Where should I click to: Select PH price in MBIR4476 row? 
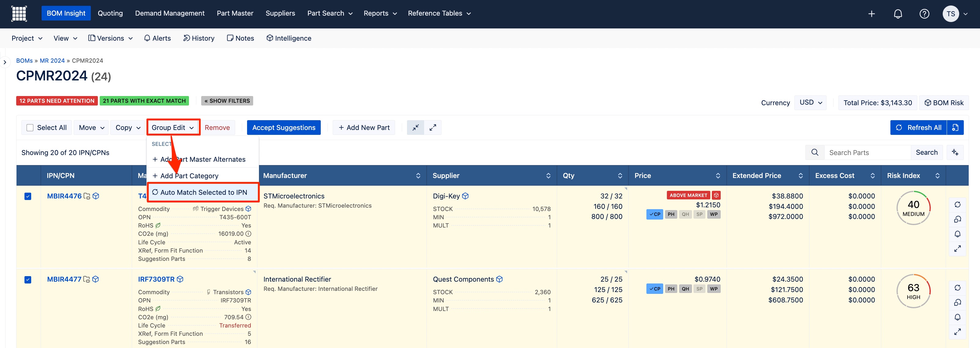coord(671,214)
